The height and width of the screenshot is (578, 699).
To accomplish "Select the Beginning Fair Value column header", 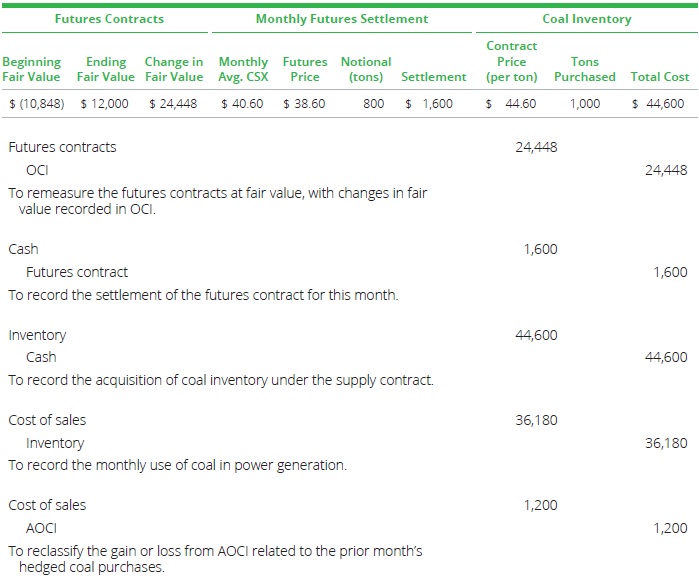I will (31, 69).
